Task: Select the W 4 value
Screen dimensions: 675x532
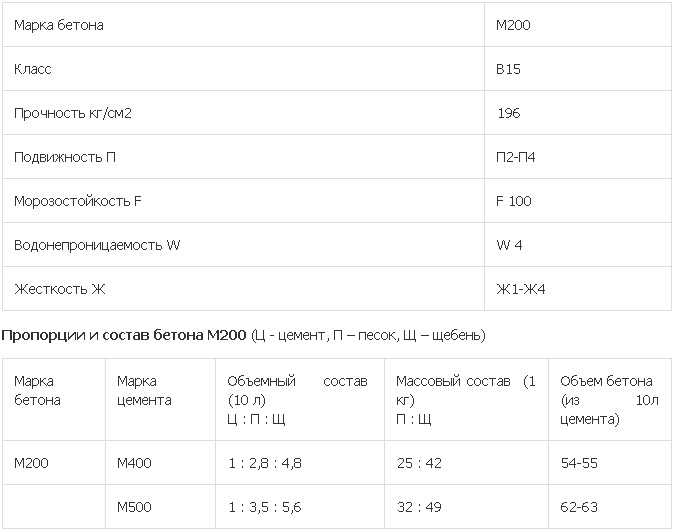Action: tap(509, 245)
